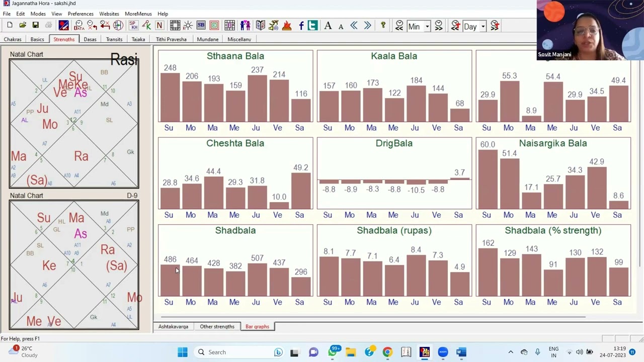644x362 pixels.
Task: Click the square grid chart icon
Action: (x=175, y=26)
